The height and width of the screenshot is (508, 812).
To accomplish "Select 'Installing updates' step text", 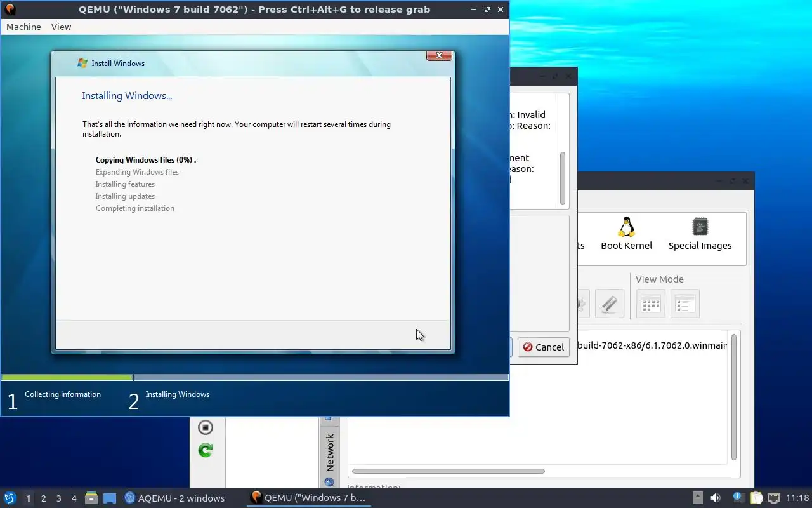I will (125, 196).
